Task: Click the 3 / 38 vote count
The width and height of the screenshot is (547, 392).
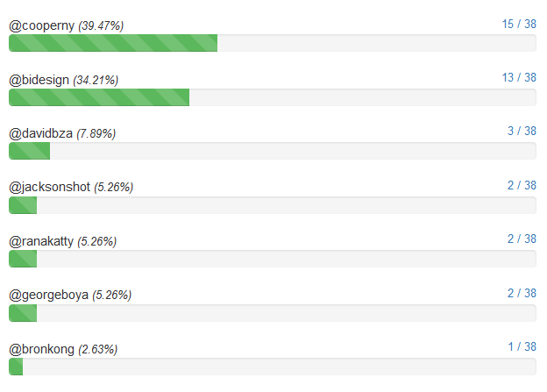Action: point(522,131)
